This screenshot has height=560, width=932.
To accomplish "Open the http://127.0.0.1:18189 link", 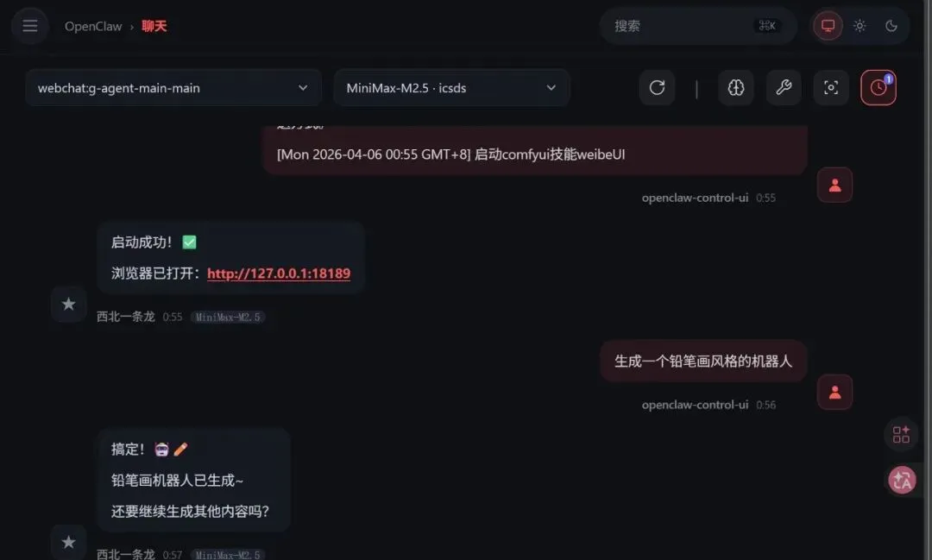I will pos(279,274).
